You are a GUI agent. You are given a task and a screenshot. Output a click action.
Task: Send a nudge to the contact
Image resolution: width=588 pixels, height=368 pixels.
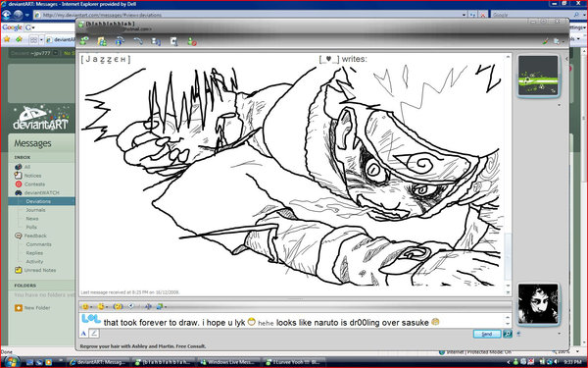(x=118, y=306)
